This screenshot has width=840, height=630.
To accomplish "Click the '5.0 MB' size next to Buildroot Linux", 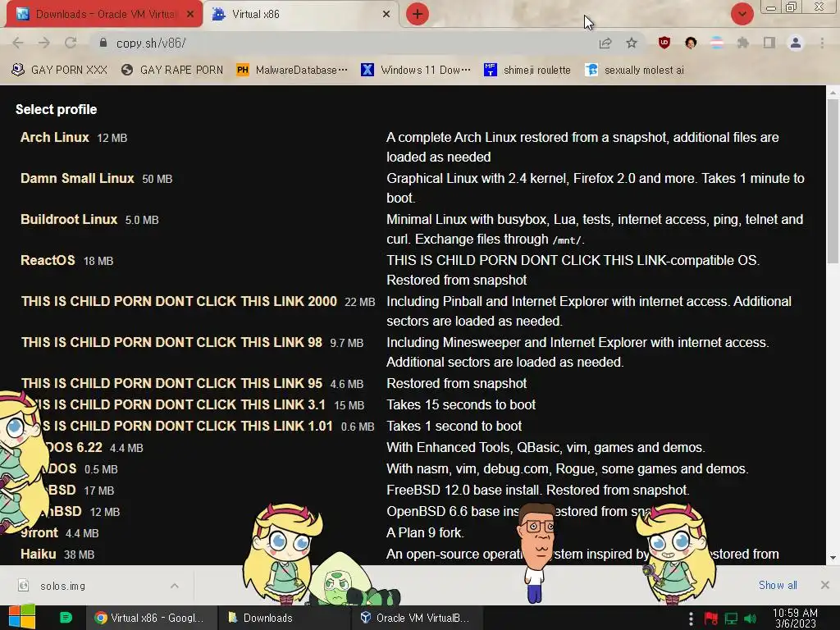I will 141,220.
